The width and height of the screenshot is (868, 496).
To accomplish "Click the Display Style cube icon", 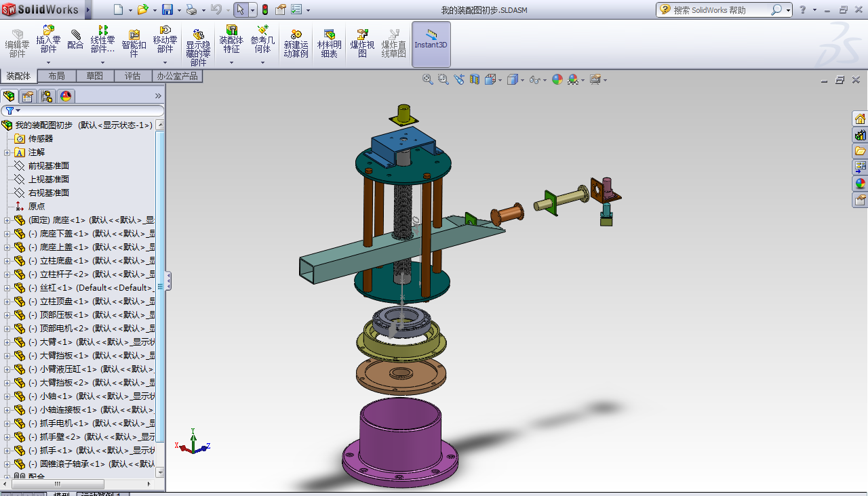I will pos(513,79).
